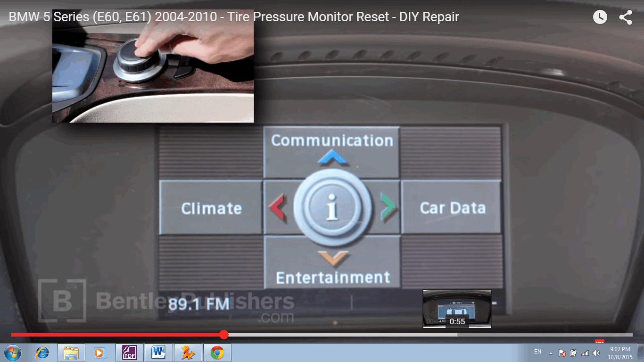Screen dimensions: 644x362
Task: Click the volume speaker tray icon
Action: tap(596, 353)
